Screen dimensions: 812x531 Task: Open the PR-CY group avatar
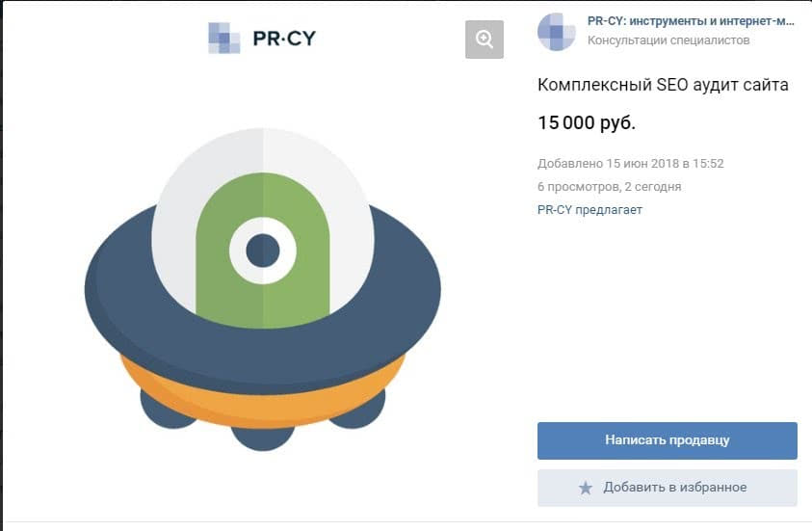point(556,32)
